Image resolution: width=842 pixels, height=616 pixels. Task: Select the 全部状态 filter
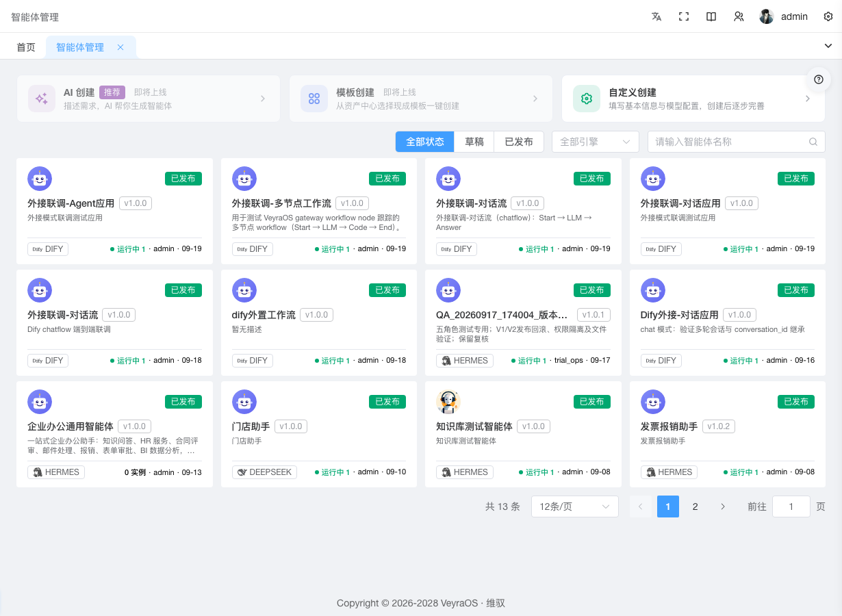(425, 142)
